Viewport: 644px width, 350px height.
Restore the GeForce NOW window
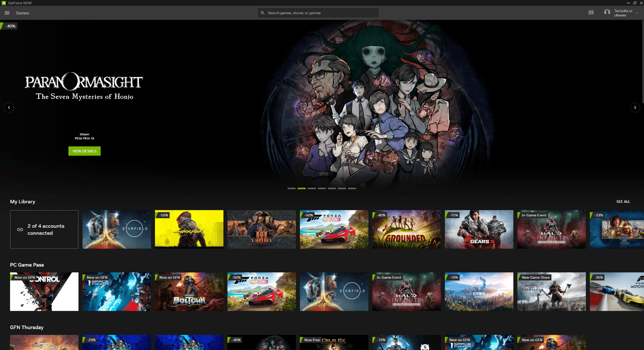[x=635, y=3]
